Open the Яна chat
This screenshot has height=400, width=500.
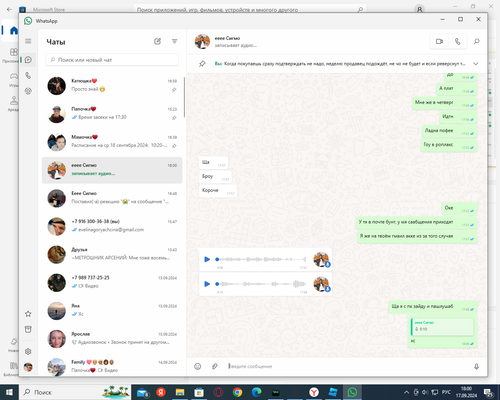click(112, 311)
